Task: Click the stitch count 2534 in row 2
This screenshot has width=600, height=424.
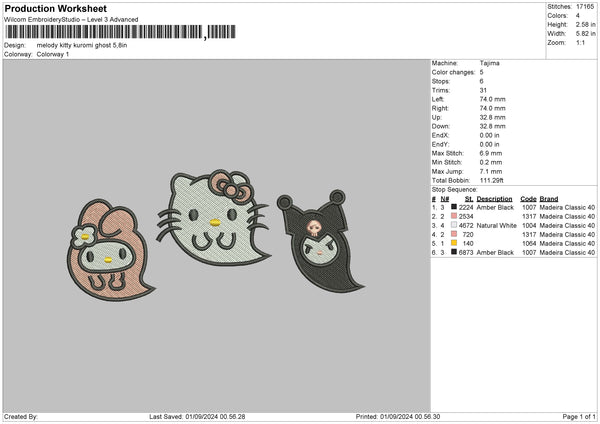Action: (466, 217)
